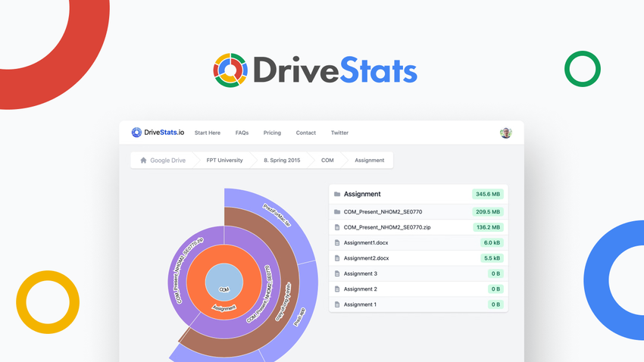Click the 5.5 kB size badge
This screenshot has height=362, width=644.
pyautogui.click(x=492, y=258)
